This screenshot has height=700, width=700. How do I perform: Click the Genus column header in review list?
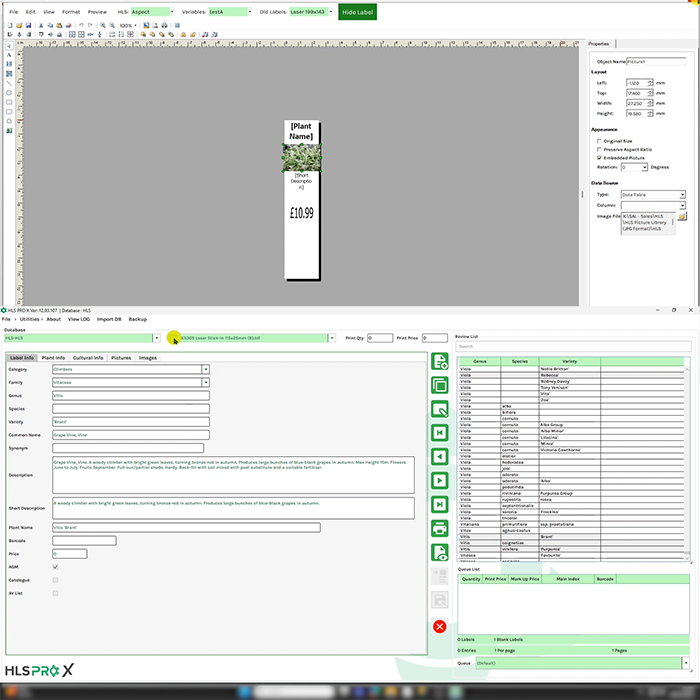[479, 361]
